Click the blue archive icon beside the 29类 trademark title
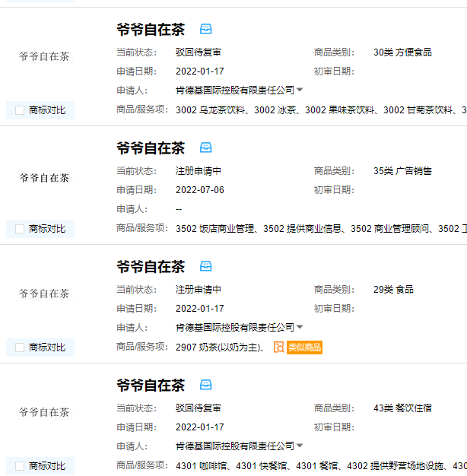Screen dimensions: 467x476 click(205, 266)
